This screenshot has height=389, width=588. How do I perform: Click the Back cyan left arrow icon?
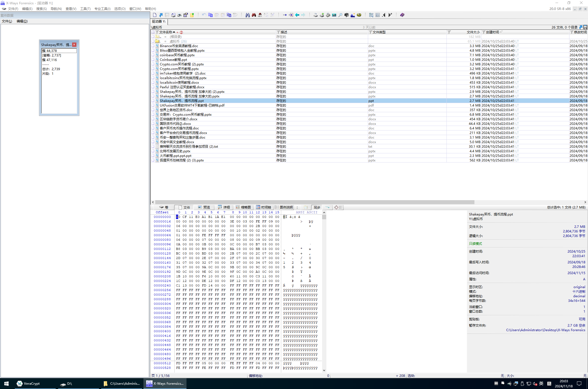(297, 15)
